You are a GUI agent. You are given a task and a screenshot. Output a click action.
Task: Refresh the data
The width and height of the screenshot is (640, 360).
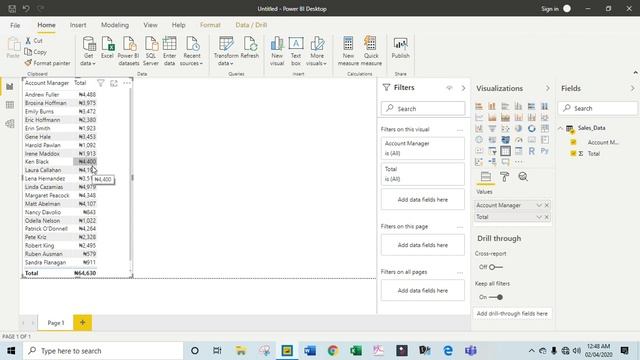pyautogui.click(x=249, y=47)
